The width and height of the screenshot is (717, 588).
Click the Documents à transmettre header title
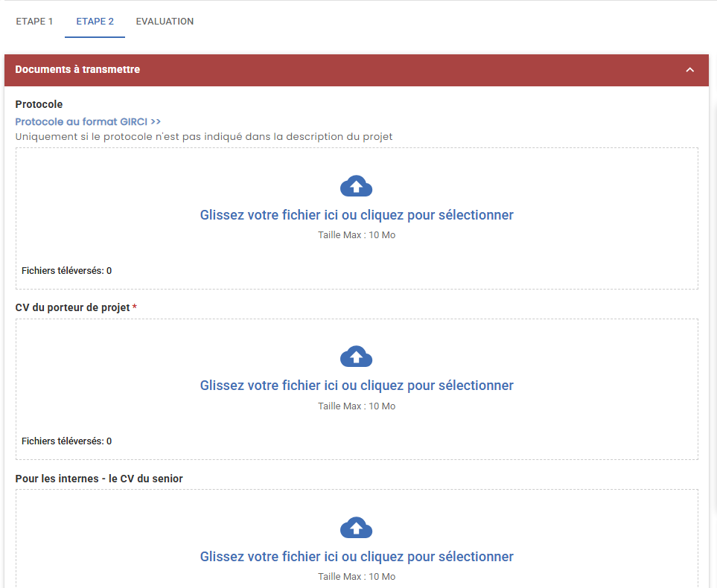coord(77,70)
